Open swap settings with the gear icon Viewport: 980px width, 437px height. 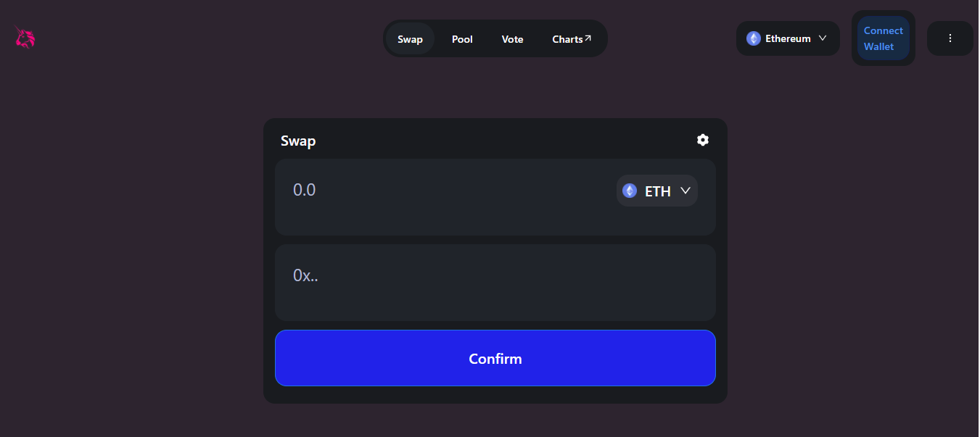click(703, 140)
